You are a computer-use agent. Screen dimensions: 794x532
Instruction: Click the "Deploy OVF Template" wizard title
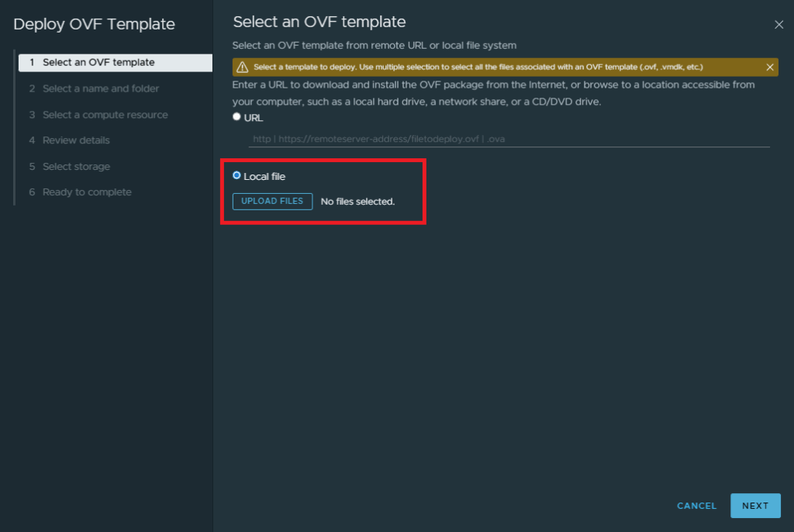coord(94,24)
